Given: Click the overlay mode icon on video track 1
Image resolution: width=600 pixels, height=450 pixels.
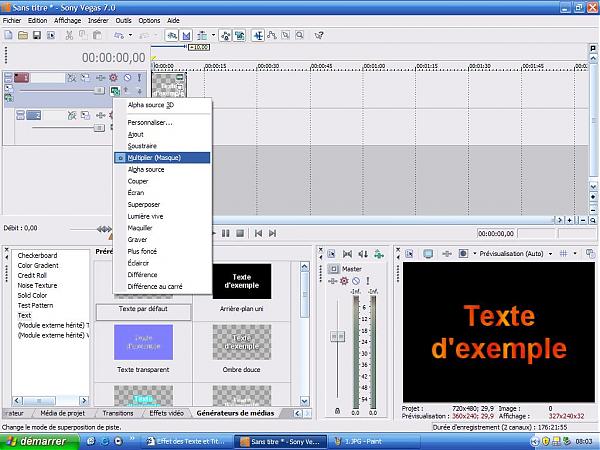Looking at the screenshot, I should pos(115,91).
